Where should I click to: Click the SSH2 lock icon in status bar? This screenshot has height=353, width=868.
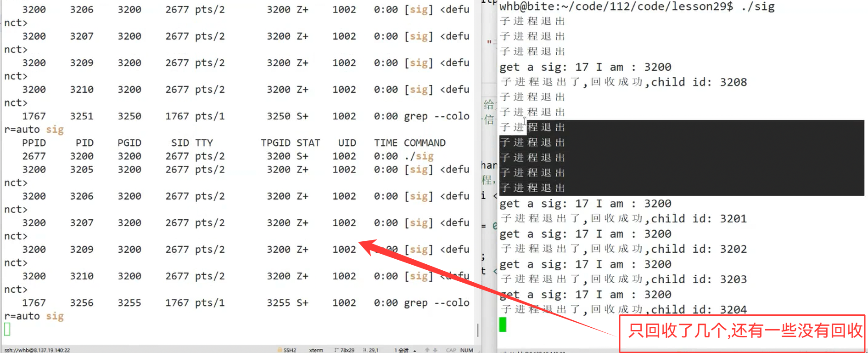(x=280, y=350)
